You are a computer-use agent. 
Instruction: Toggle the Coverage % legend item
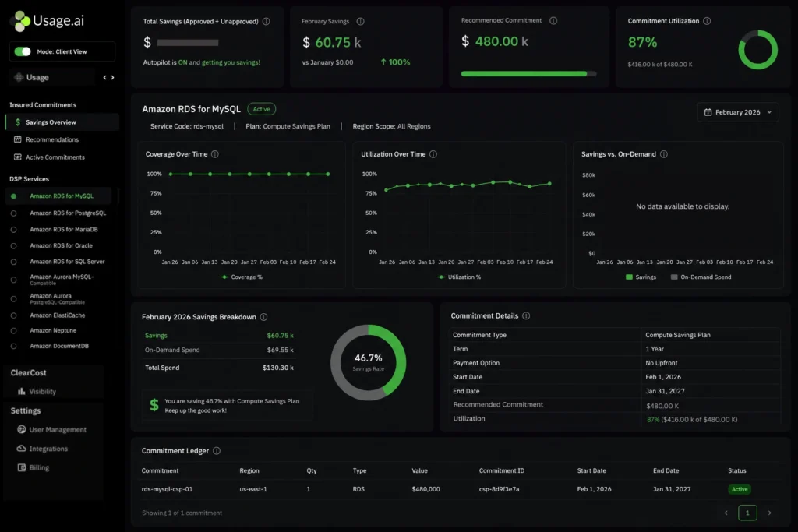(242, 277)
